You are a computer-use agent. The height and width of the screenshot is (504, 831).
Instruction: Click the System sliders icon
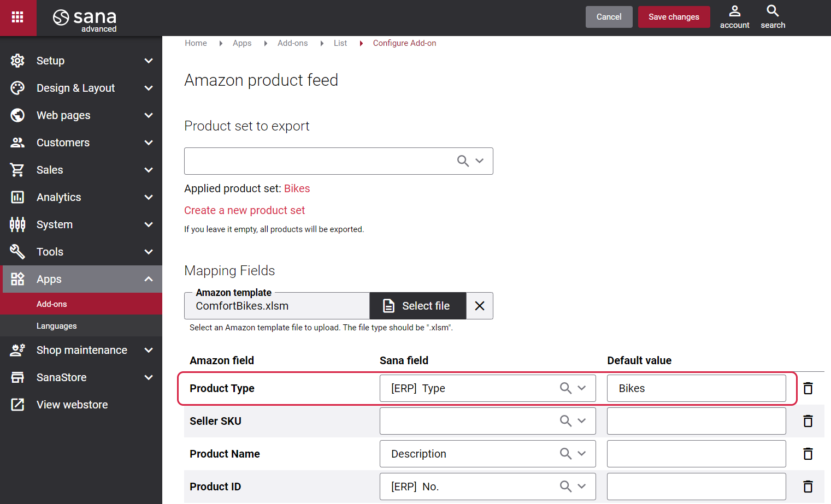[17, 224]
